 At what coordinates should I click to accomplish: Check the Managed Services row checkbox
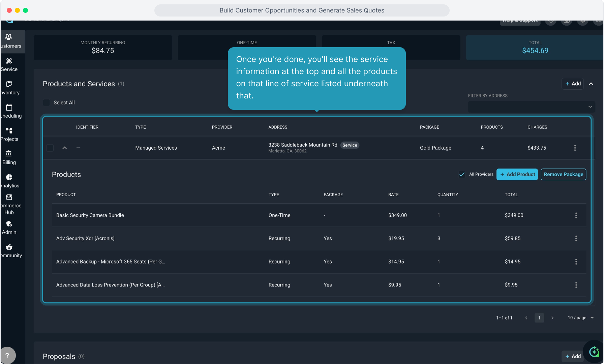50,148
